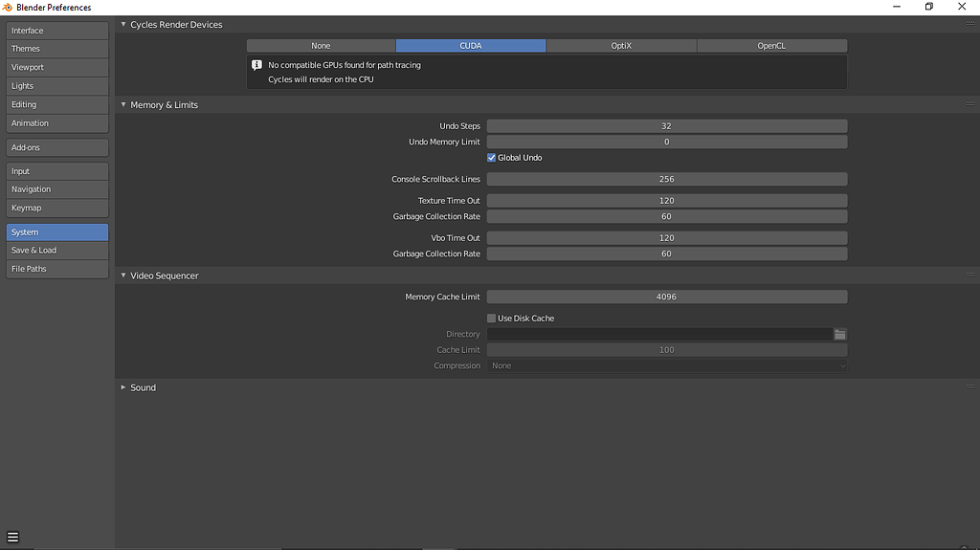Restore down the Blender Preferences window
Screen dimensions: 980x550
tap(929, 7)
